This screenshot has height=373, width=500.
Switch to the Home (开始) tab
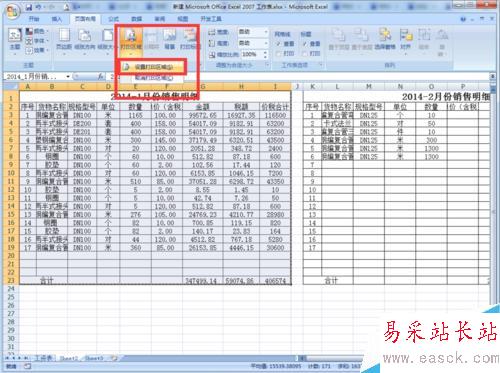[x=34, y=19]
